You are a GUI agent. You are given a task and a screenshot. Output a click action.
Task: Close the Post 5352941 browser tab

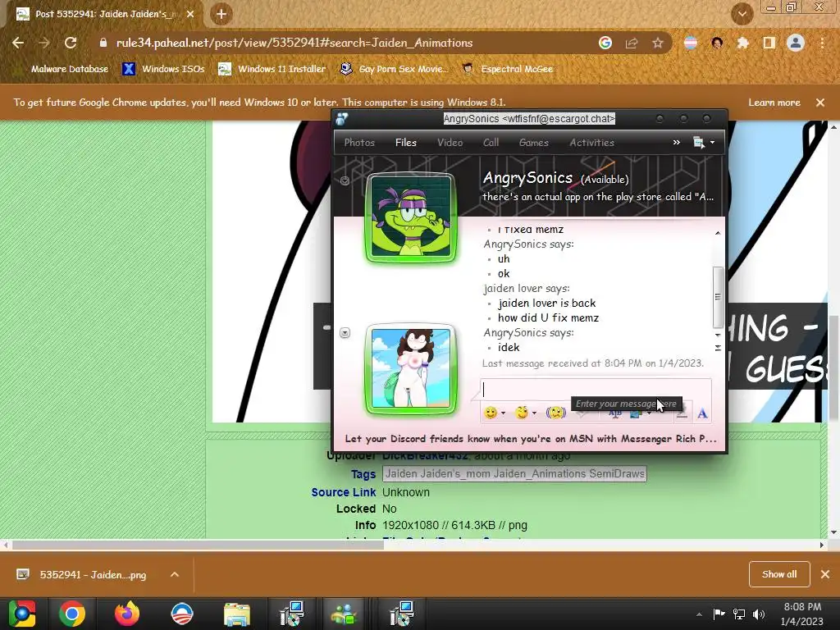(x=190, y=14)
